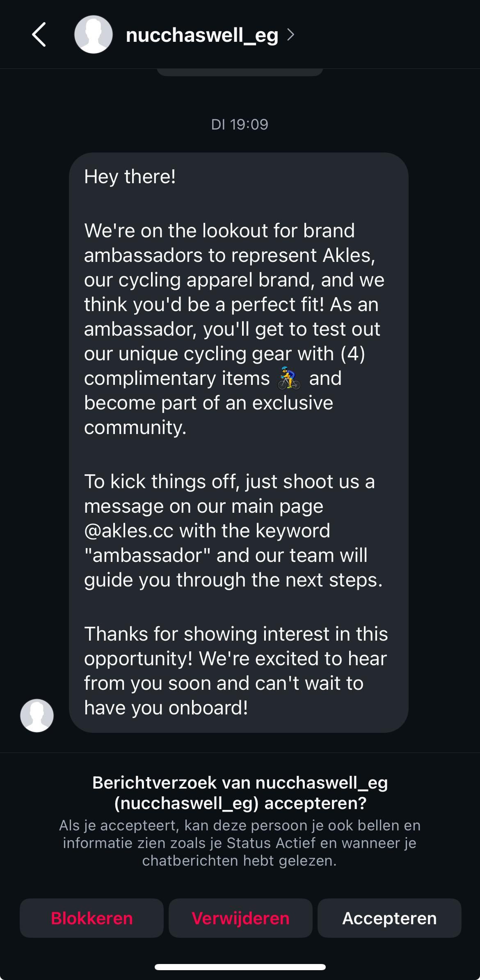Tap the "Hey there!" greeting line
Viewport: 480px width, 980px height.
point(130,177)
